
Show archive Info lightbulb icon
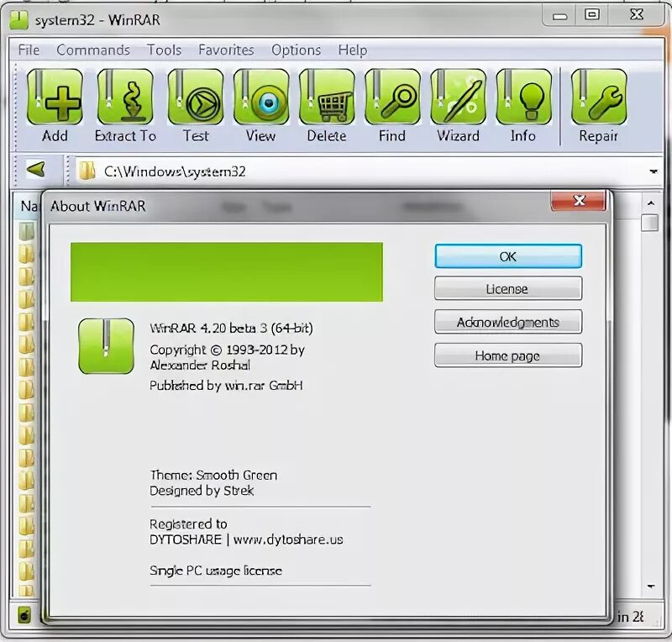coord(523,97)
